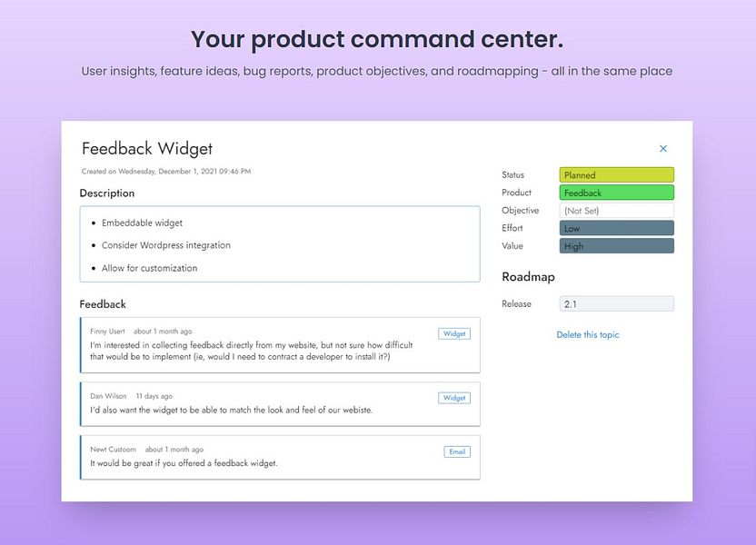Open the Product dropdown showing Feedback
This screenshot has height=545, width=756.
617,193
